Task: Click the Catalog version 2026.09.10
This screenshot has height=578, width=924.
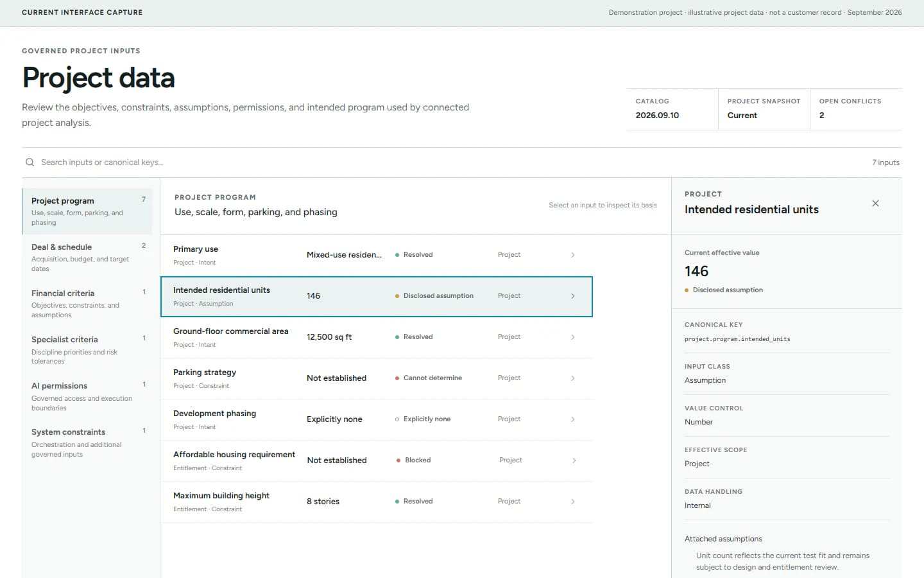Action: pyautogui.click(x=657, y=116)
